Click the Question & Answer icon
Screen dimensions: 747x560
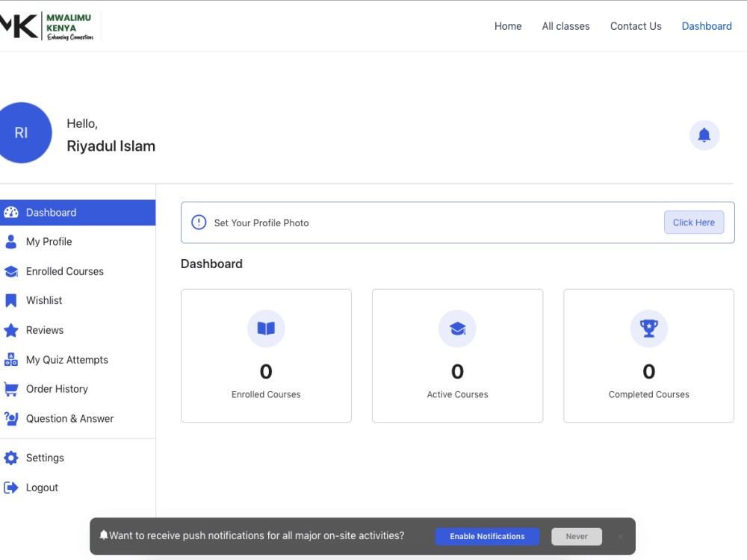coord(11,419)
